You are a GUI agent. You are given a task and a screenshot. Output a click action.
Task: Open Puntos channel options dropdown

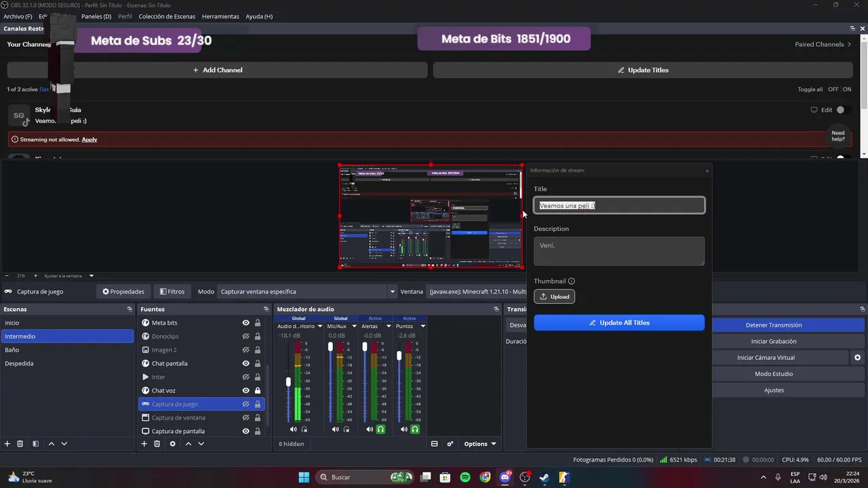pyautogui.click(x=423, y=326)
